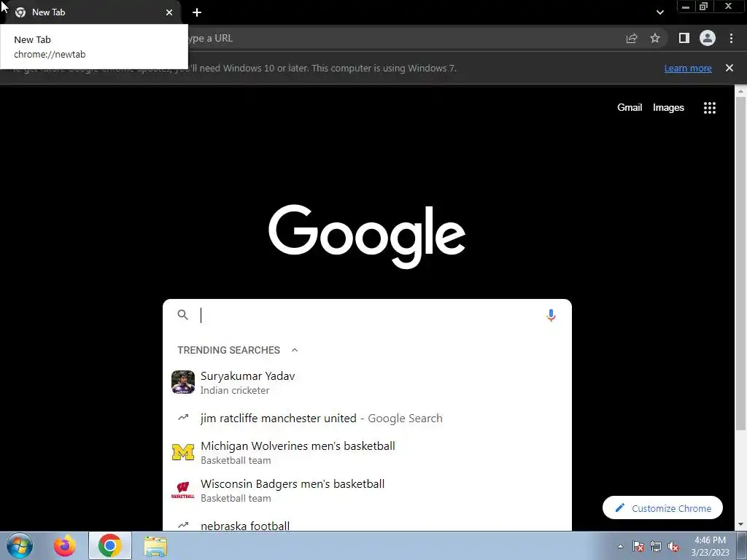Click the Google search input field
Viewport: 747px width, 560px height.
tap(367, 315)
